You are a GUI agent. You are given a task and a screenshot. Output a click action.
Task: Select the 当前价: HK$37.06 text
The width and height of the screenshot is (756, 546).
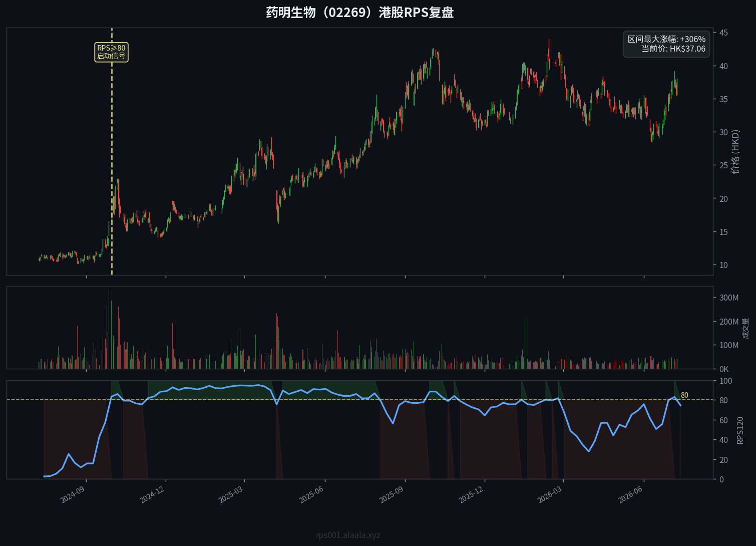point(673,49)
